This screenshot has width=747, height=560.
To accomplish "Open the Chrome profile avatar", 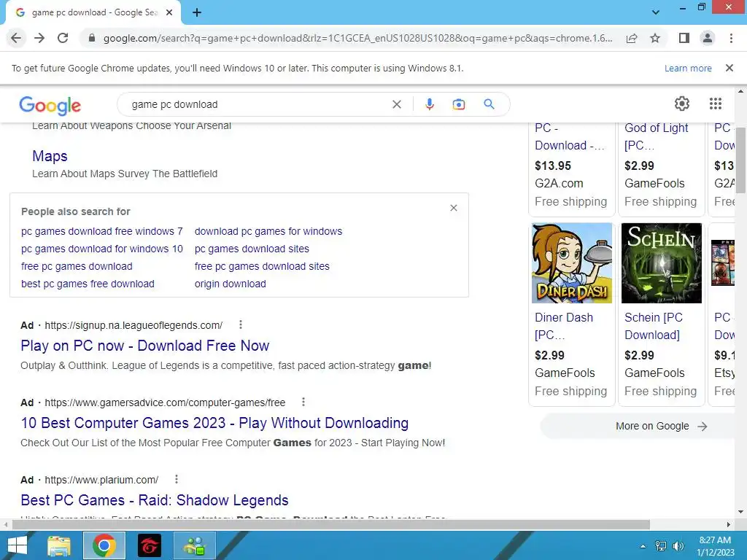I will click(708, 38).
